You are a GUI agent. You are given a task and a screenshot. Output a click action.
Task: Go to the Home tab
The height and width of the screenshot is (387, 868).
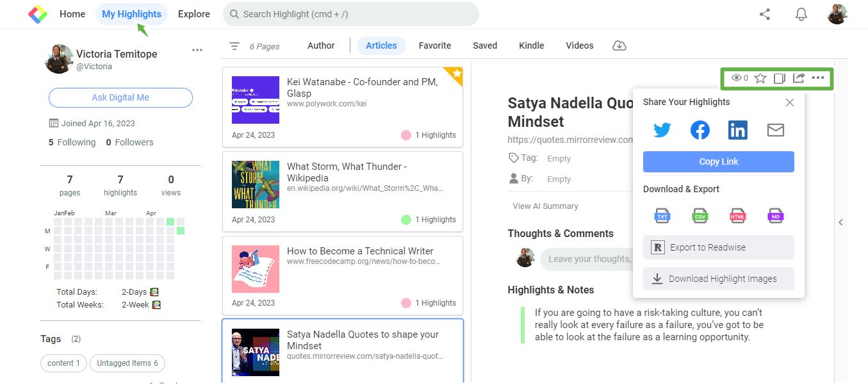[x=72, y=14]
